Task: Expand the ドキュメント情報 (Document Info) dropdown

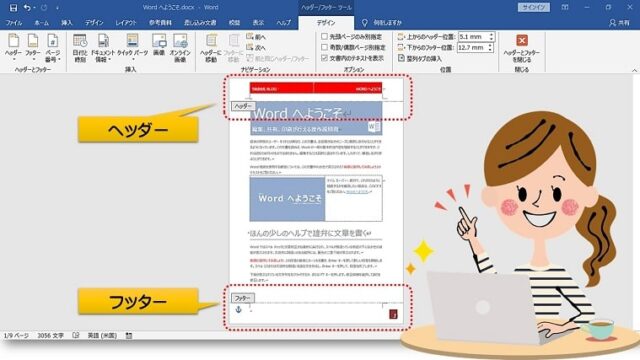Action: [103, 47]
